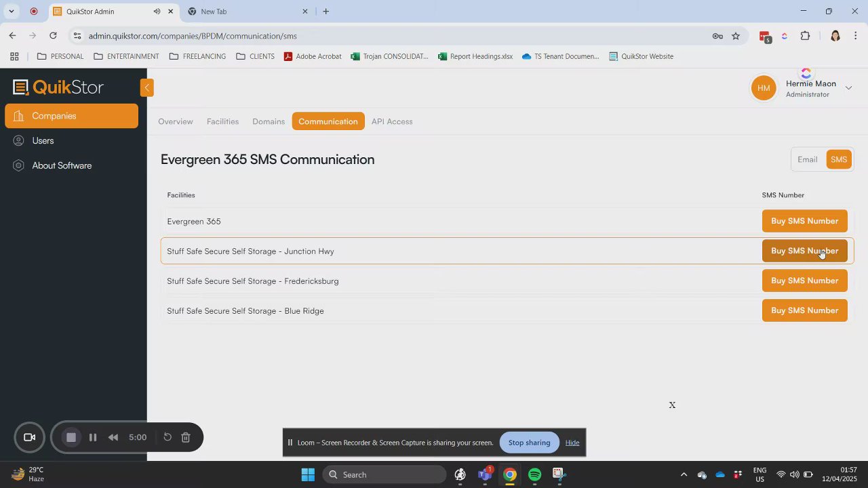Image resolution: width=868 pixels, height=488 pixels.
Task: Open the saved passwords key icon
Action: coord(717,36)
